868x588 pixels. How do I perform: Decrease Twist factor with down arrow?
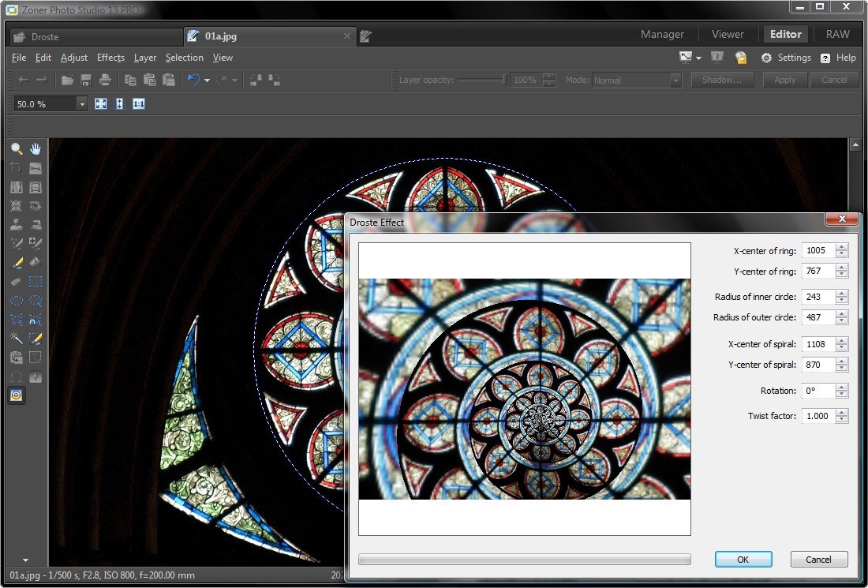(x=842, y=420)
